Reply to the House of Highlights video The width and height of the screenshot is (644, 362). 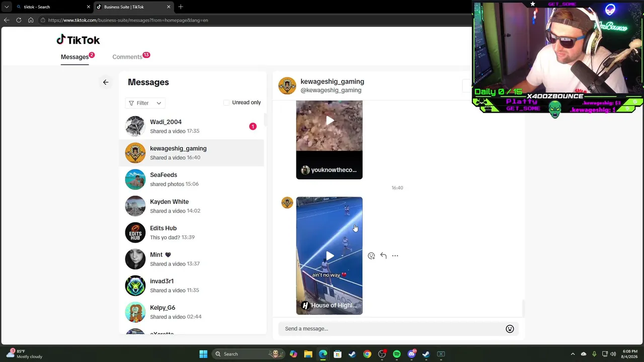pyautogui.click(x=383, y=256)
